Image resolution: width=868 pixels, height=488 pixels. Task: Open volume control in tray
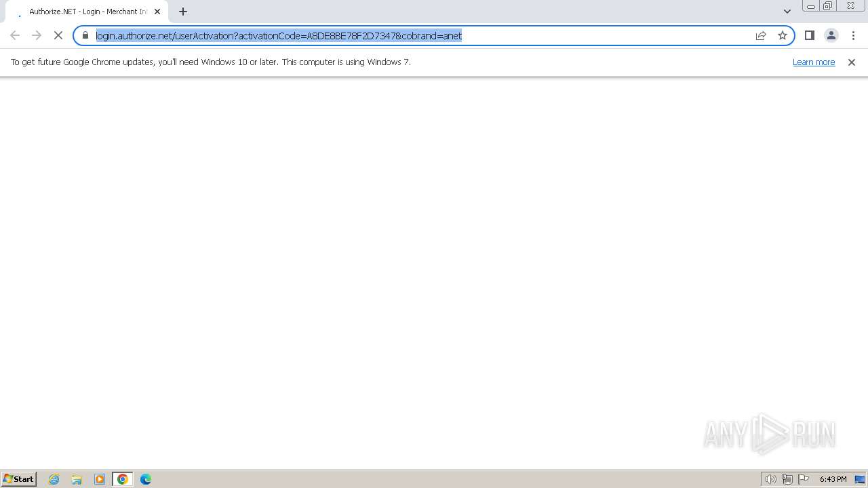point(771,479)
